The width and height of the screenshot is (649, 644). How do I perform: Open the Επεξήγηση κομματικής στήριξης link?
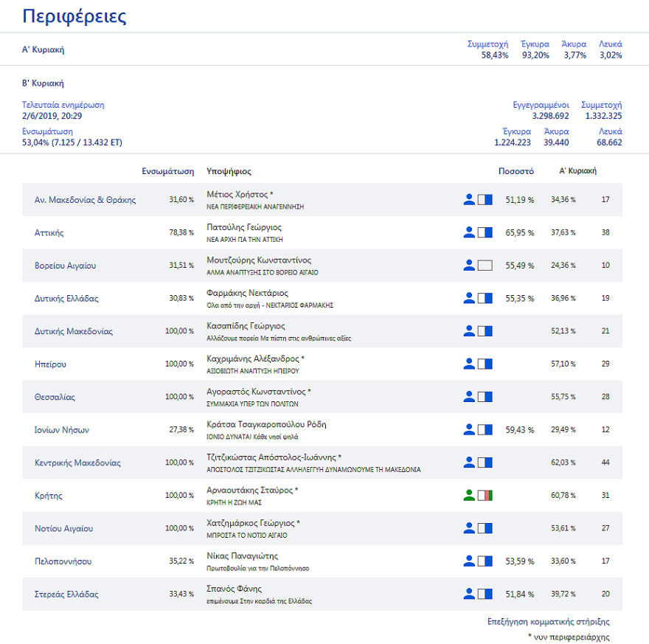click(549, 622)
